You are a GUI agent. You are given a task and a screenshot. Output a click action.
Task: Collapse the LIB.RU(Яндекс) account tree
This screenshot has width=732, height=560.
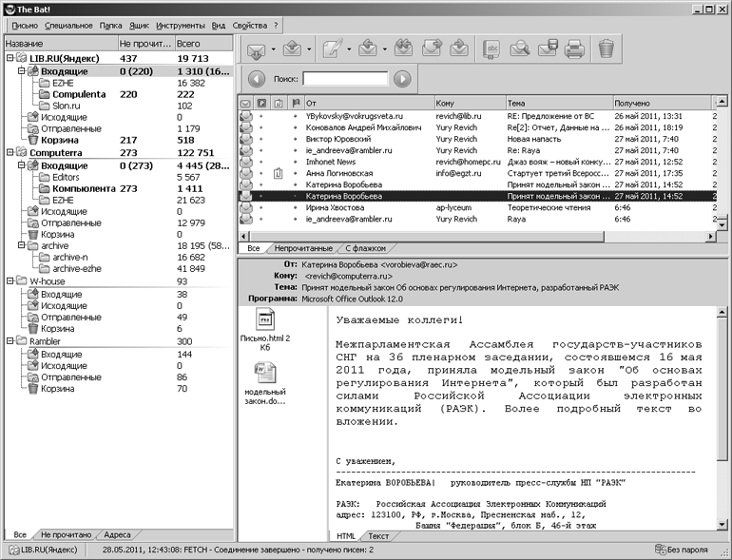tap(10, 58)
